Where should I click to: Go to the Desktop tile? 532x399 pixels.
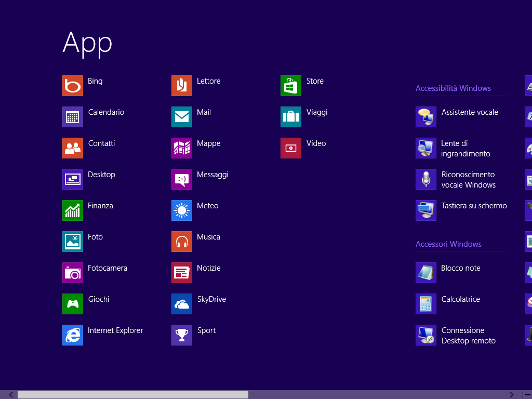[73, 179]
